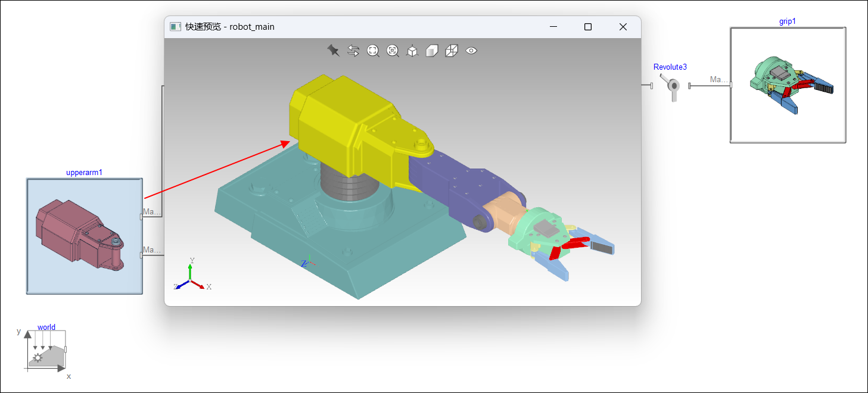
Task: Select the grip1 component block
Action: tap(788, 85)
